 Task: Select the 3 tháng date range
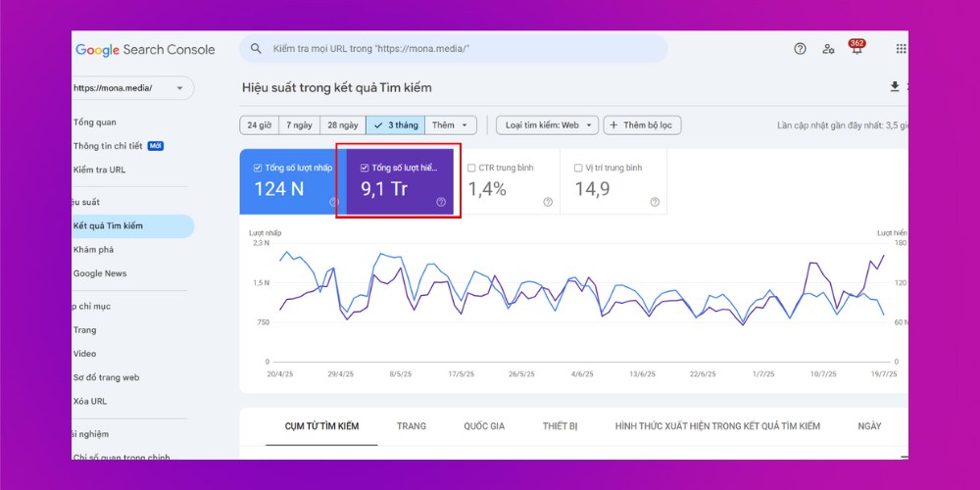(396, 125)
